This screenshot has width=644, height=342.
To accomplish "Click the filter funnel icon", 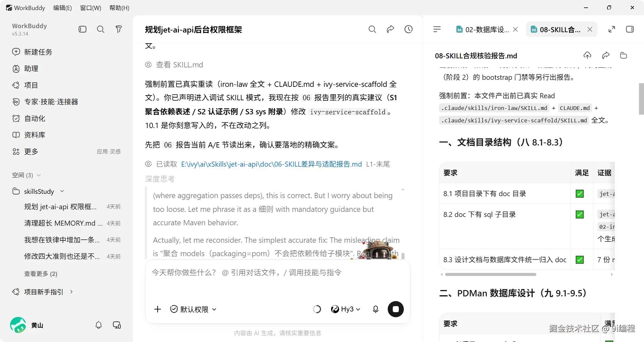I will click(x=118, y=29).
